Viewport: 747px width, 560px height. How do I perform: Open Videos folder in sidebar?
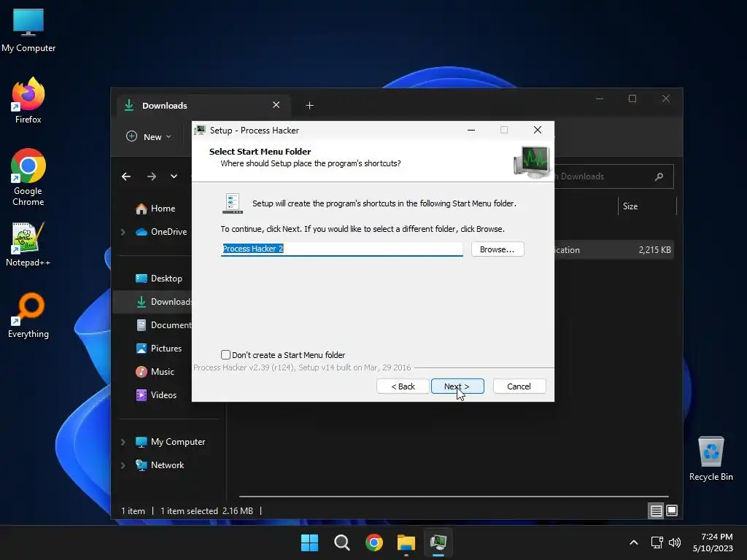(156, 395)
